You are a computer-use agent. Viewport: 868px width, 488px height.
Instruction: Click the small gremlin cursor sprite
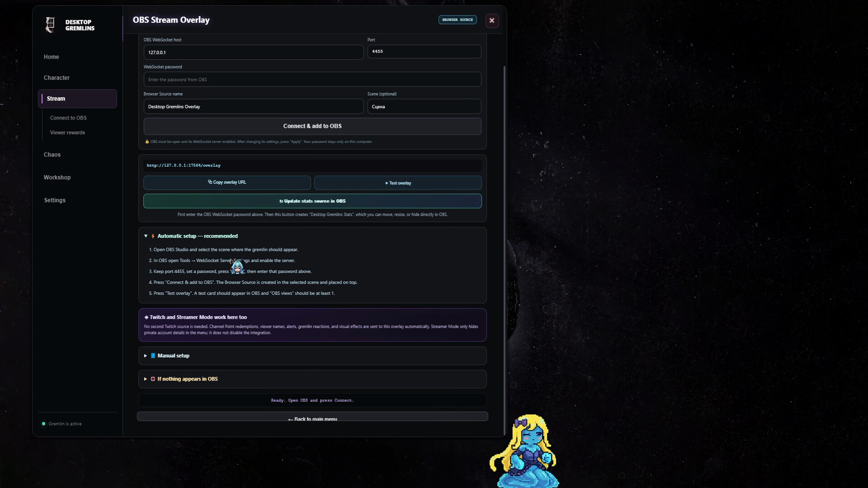click(237, 267)
